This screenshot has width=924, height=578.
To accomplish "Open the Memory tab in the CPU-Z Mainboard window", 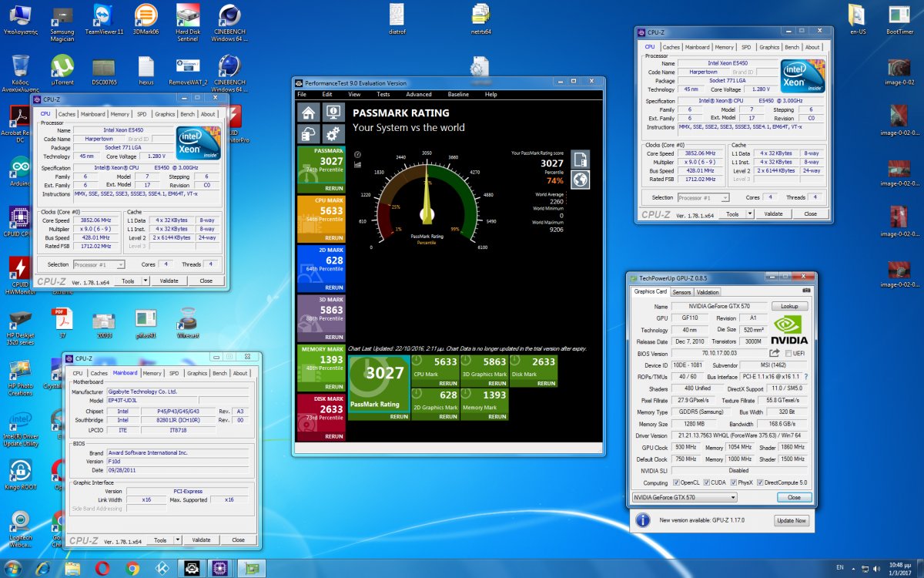I will [x=152, y=373].
